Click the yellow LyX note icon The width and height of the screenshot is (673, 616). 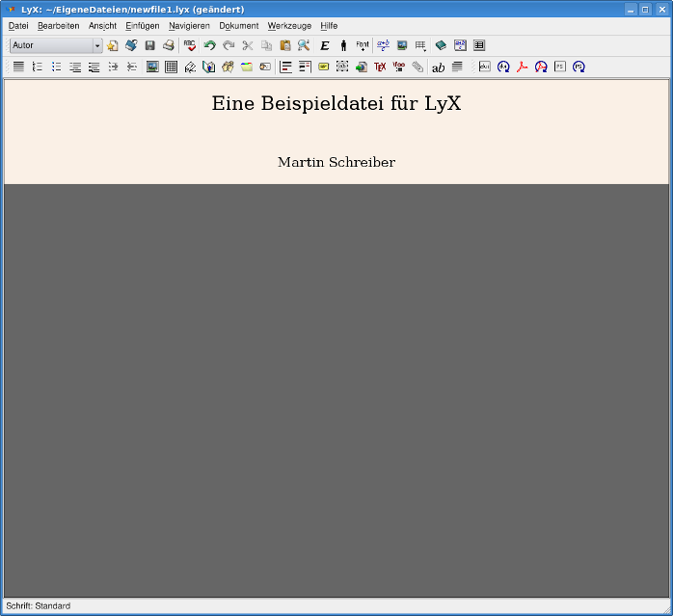pos(324,67)
